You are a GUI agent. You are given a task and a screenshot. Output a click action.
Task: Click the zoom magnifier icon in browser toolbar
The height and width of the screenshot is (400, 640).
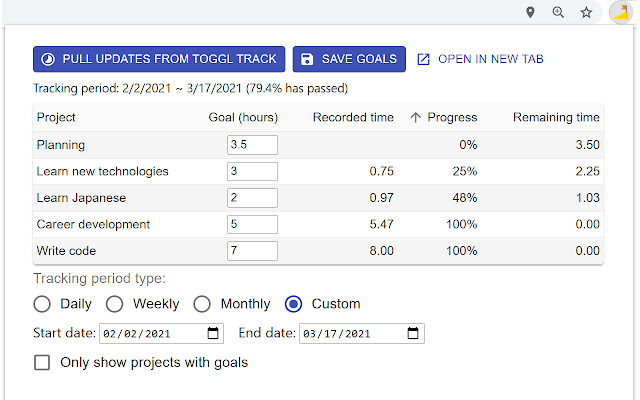coord(558,12)
